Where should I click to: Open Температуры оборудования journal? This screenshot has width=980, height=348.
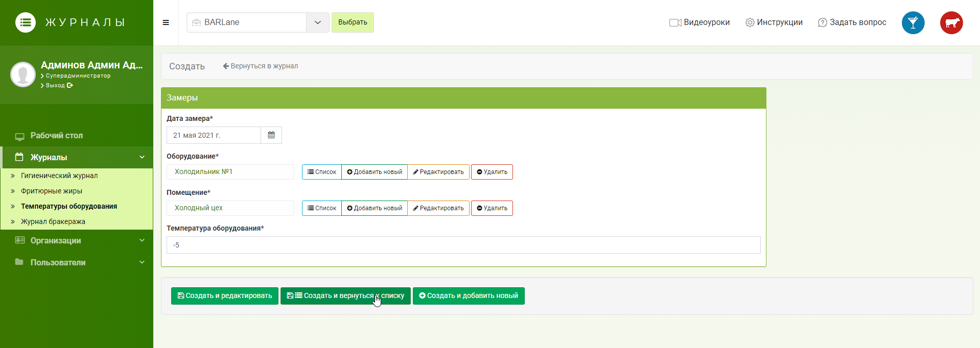[69, 206]
